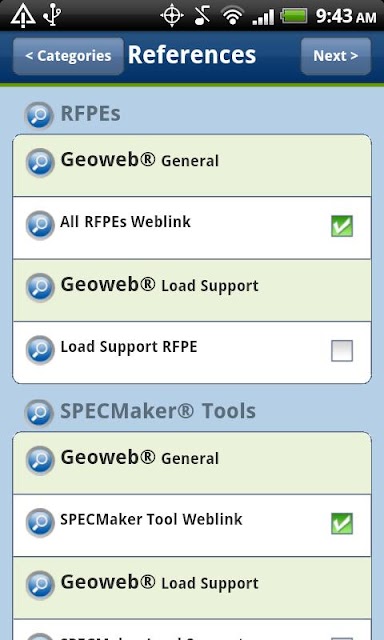Image resolution: width=384 pixels, height=640 pixels.
Task: Check the Load Support RFPE checkbox
Action: pyautogui.click(x=342, y=351)
